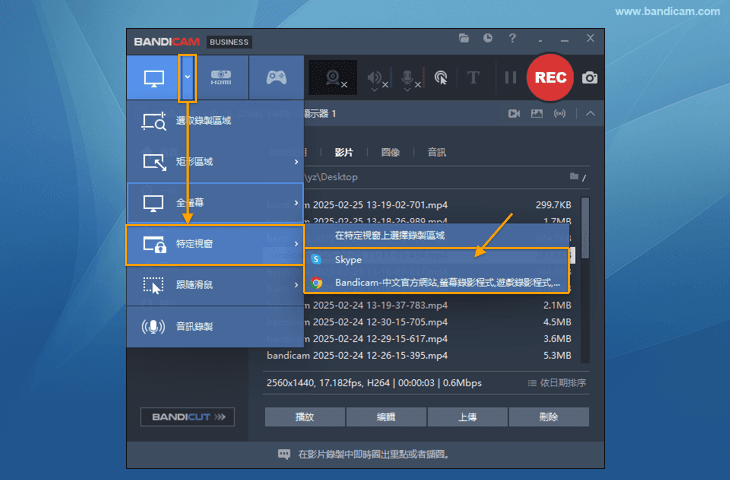
Task: Select the screen recording mode monitor icon
Action: [x=154, y=78]
